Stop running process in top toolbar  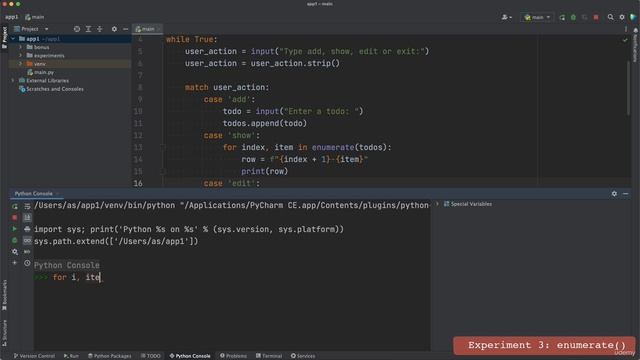596,17
